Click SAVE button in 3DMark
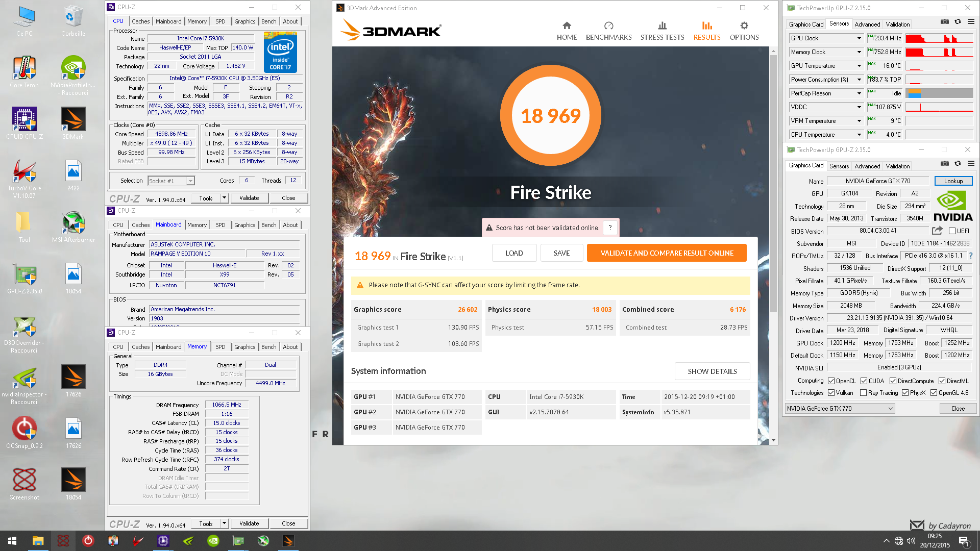Screen dimensions: 980x551 click(561, 253)
